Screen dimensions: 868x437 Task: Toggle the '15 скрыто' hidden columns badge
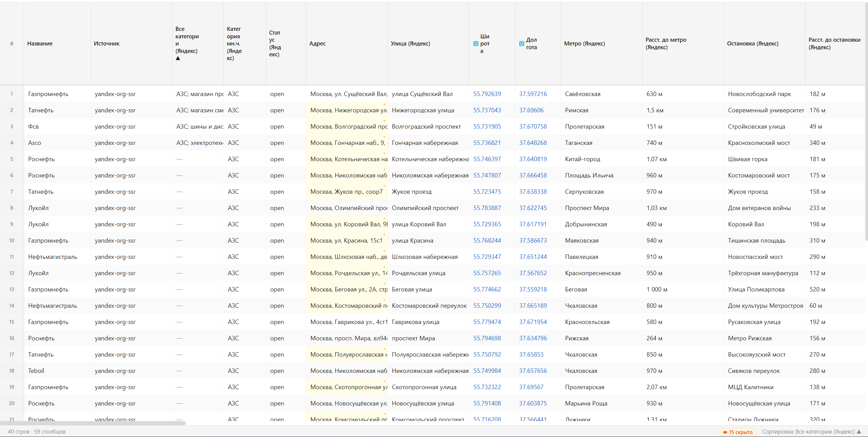pos(737,432)
